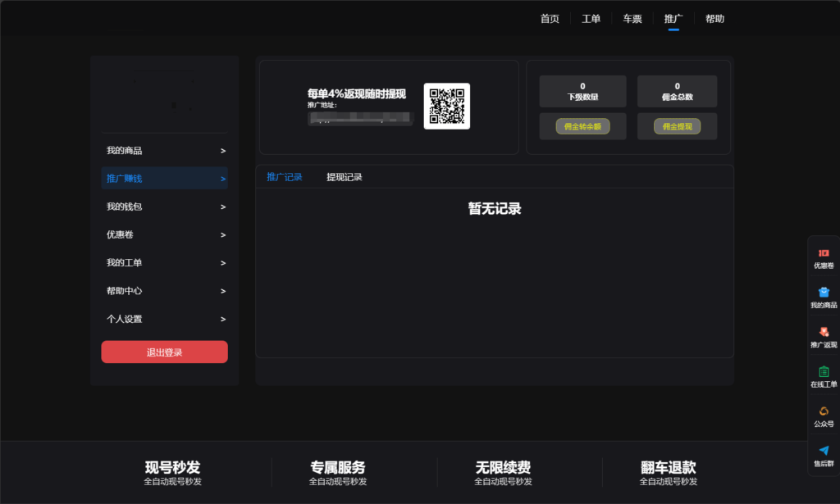The width and height of the screenshot is (840, 504).
Task: Expand the 我的钱包 sidebar section
Action: (x=164, y=207)
